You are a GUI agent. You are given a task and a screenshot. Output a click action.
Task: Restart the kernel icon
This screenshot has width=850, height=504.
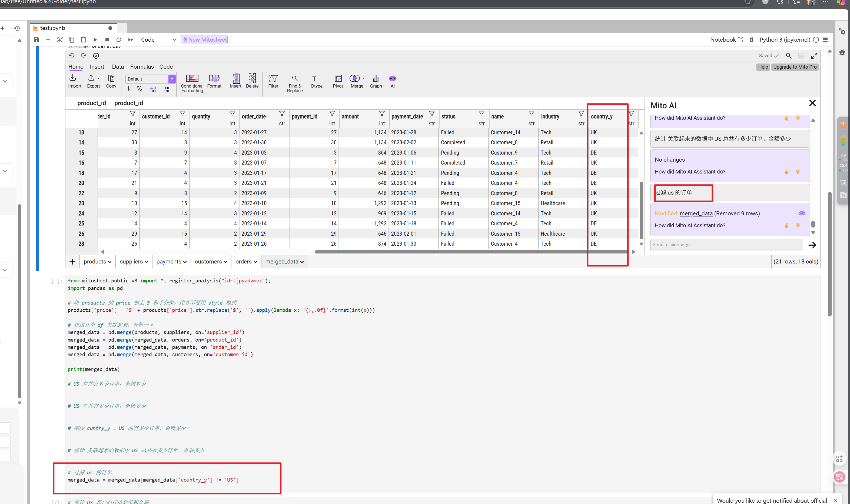click(119, 40)
